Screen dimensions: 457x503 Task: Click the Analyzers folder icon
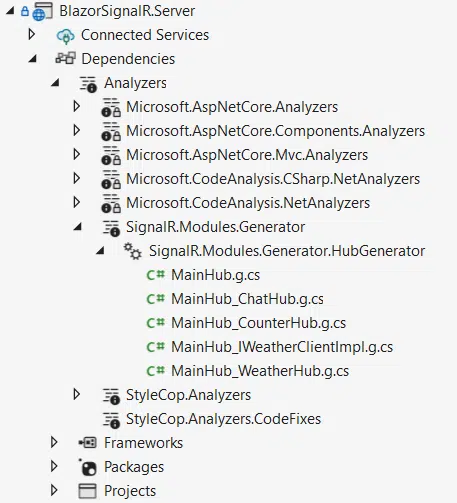click(x=88, y=84)
